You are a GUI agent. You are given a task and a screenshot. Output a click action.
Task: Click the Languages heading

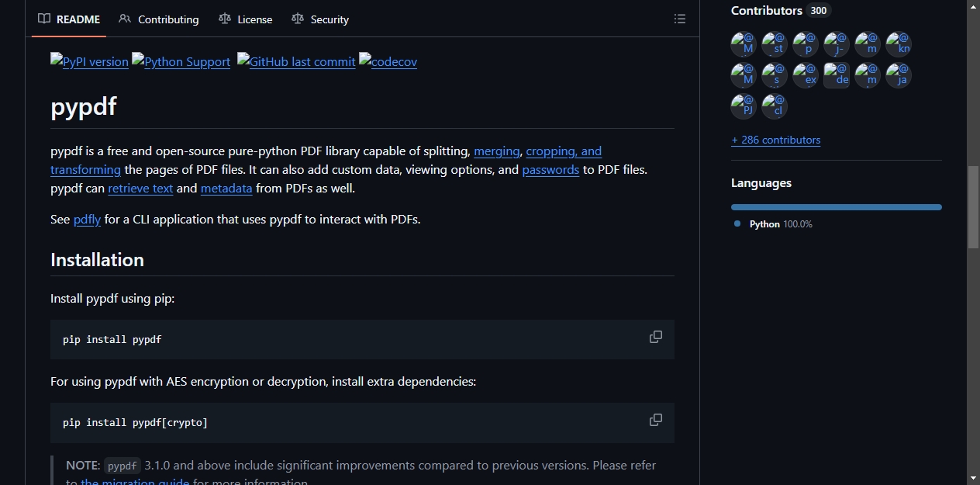point(761,183)
